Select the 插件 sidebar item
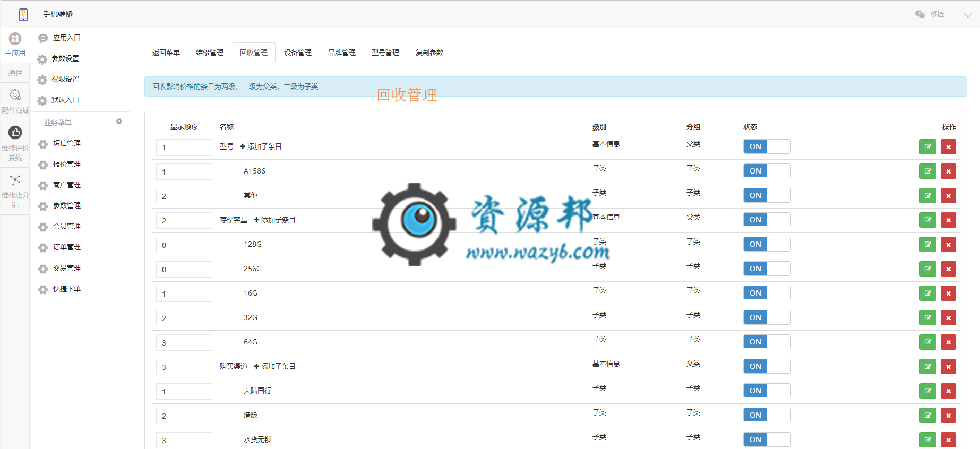 (15, 73)
